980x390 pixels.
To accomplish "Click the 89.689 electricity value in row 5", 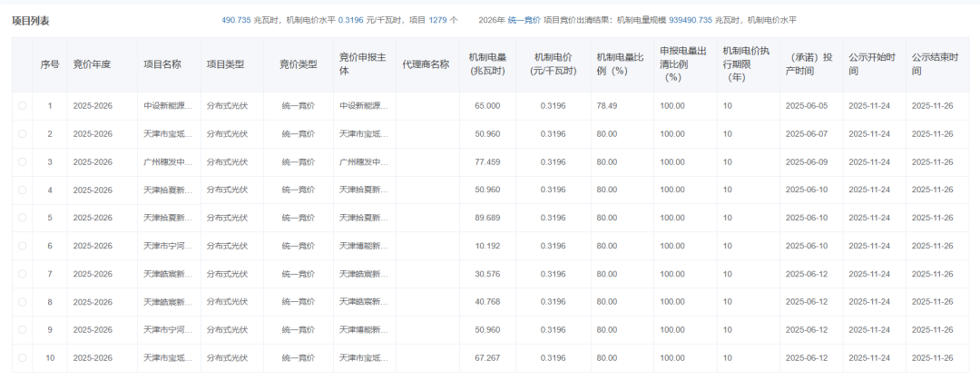I will [487, 218].
